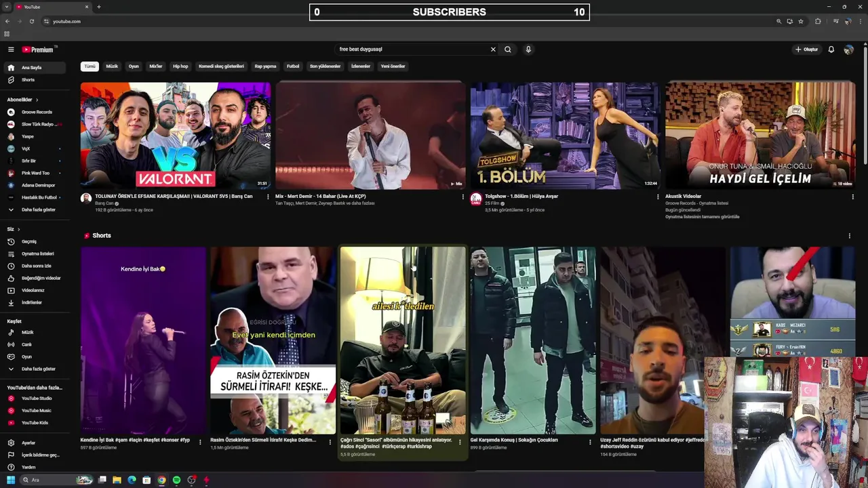This screenshot has width=868, height=488.
Task: Open Valorant 5v5 video thumbnail
Action: point(176,136)
